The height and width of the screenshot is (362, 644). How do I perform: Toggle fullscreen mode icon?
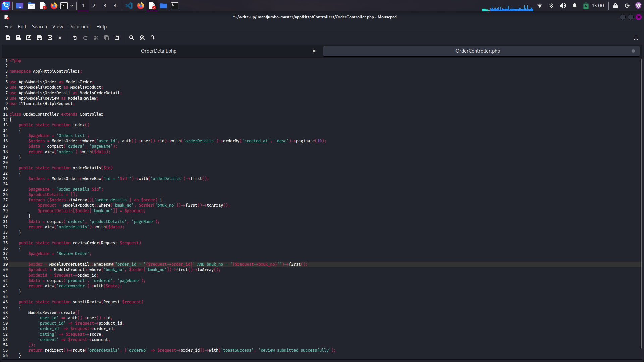[x=636, y=38]
